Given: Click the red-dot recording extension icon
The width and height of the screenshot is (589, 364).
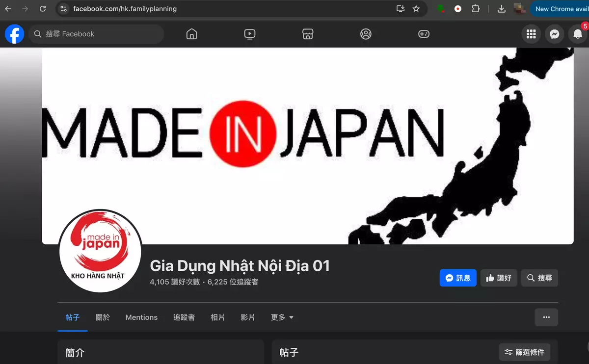Looking at the screenshot, I should coord(458,9).
